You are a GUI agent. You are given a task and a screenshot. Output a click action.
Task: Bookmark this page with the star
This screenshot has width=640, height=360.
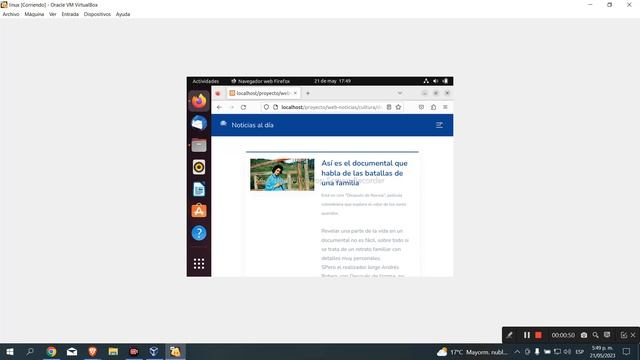click(x=398, y=107)
